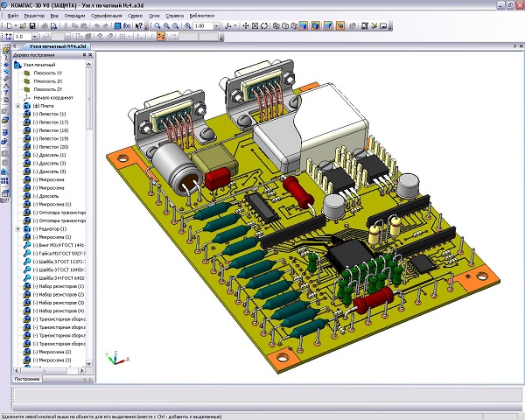Viewport: 525px width, 420px height.
Task: Click the New document toolbar icon
Action: 7,26
